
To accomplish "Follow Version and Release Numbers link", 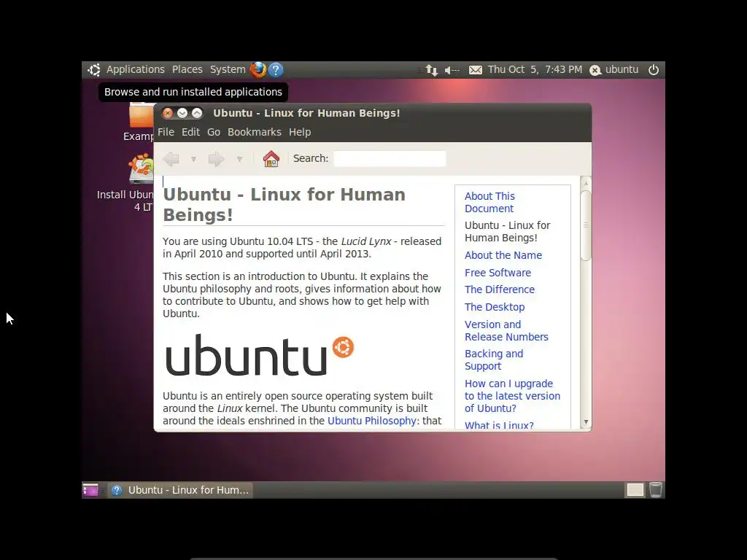I will point(506,330).
